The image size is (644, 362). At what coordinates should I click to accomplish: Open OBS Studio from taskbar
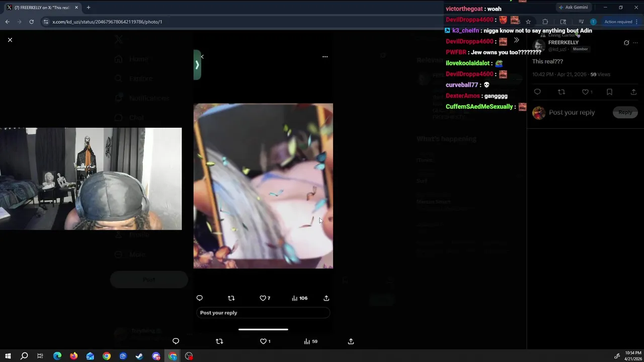point(189,356)
